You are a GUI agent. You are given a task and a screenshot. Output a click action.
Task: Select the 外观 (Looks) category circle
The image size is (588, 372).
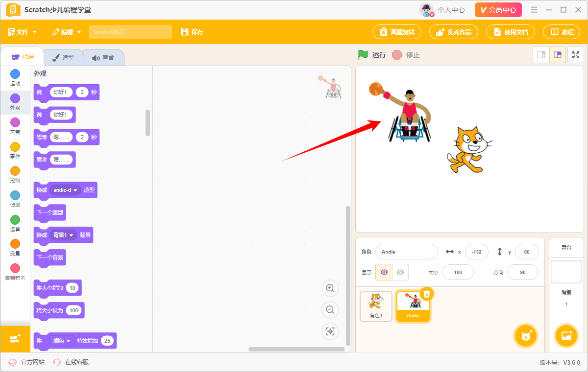tap(15, 98)
